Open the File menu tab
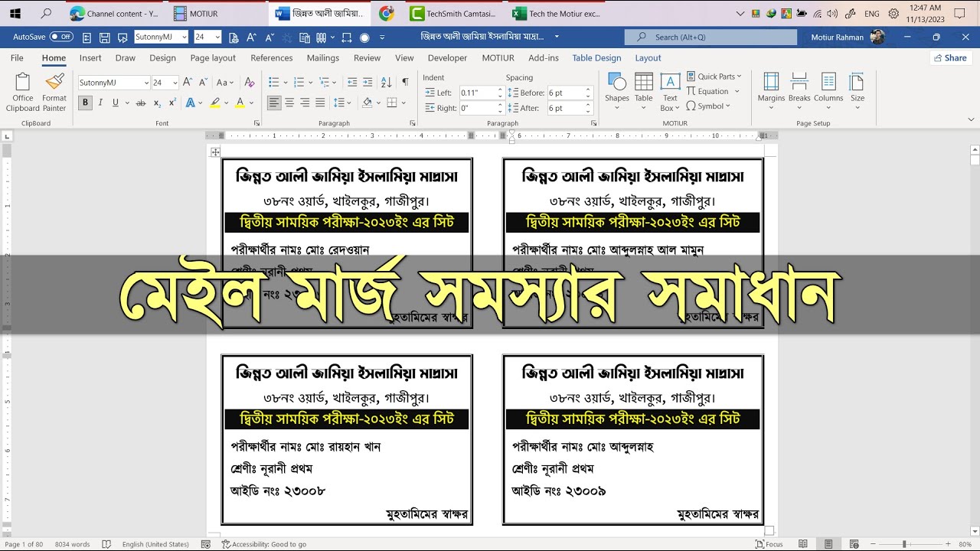Viewport: 980px width, 551px height. 17,57
